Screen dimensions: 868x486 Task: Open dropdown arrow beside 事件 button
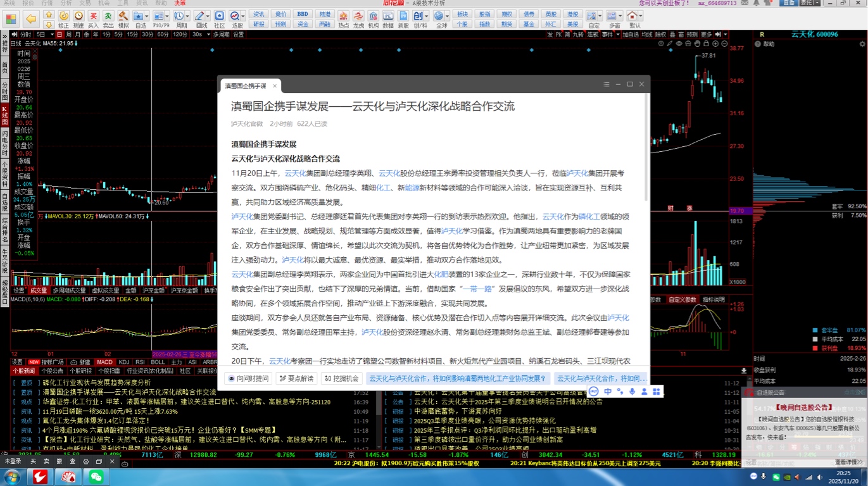618,34
